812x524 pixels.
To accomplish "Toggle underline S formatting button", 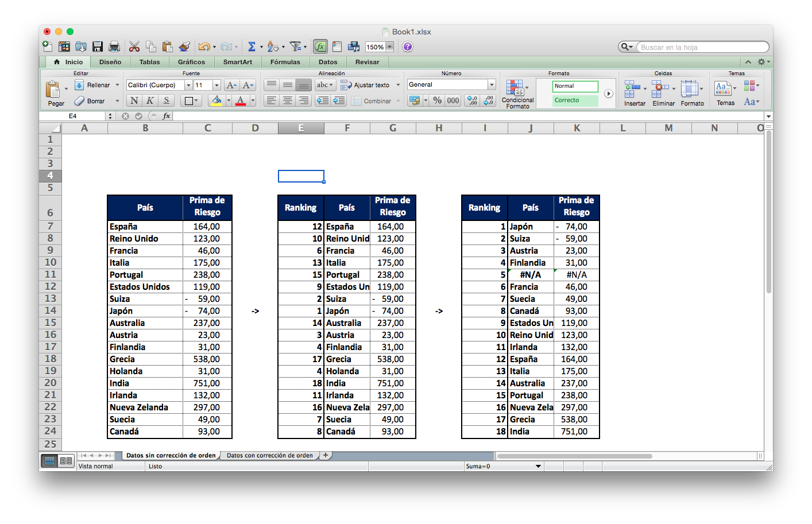I will click(167, 100).
